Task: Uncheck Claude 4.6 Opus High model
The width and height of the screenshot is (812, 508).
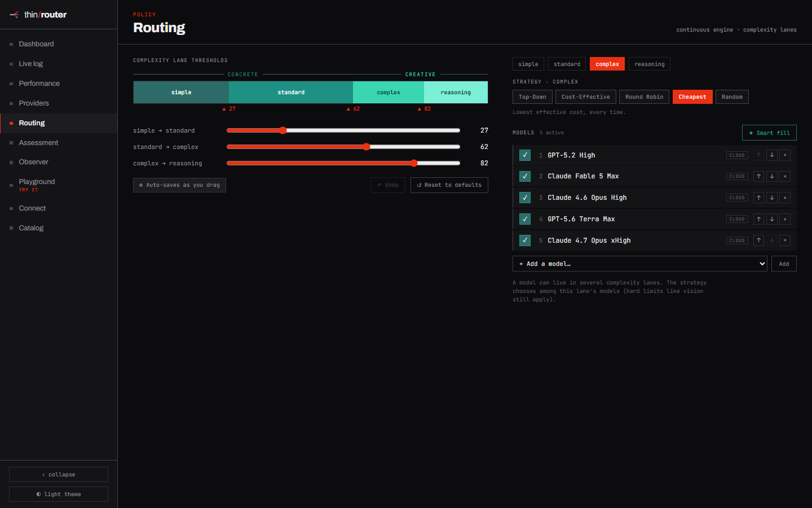Action: pyautogui.click(x=525, y=198)
